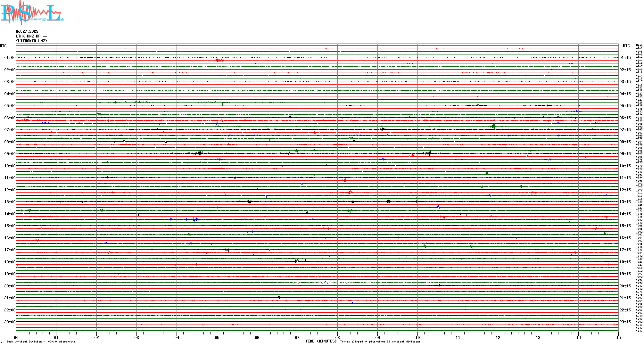
Task: Click the Oct27,2025 date label
Action: (27, 31)
